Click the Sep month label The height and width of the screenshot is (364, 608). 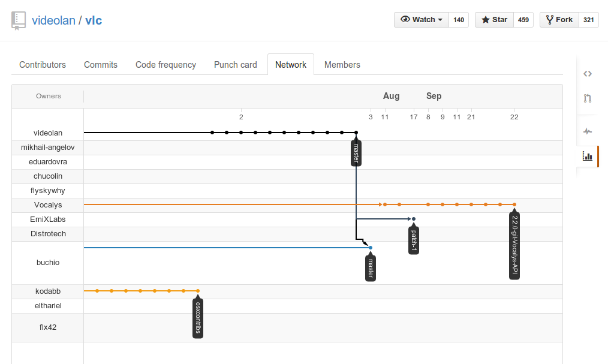[434, 96]
